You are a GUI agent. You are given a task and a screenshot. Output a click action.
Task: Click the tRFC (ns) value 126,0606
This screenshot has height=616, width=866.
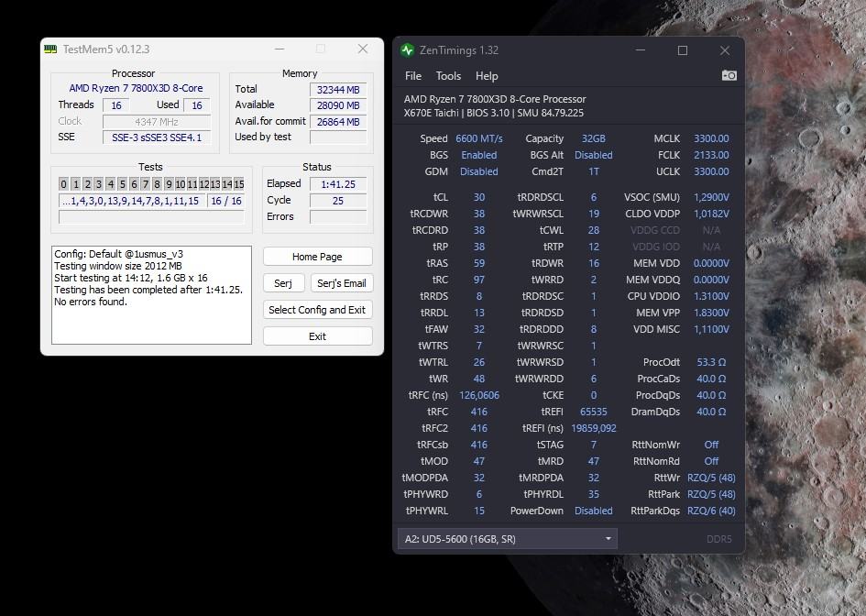(479, 396)
